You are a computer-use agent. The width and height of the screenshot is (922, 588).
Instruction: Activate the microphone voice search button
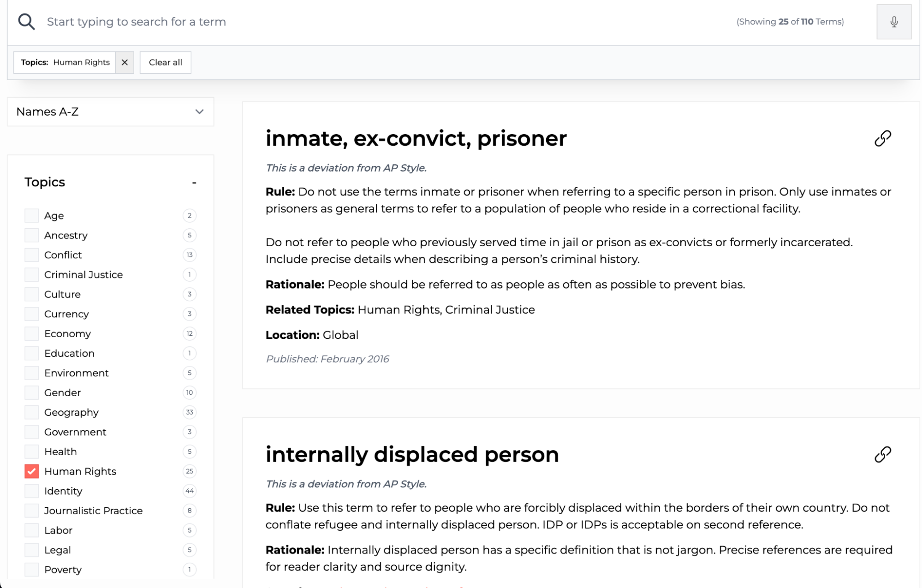(893, 22)
